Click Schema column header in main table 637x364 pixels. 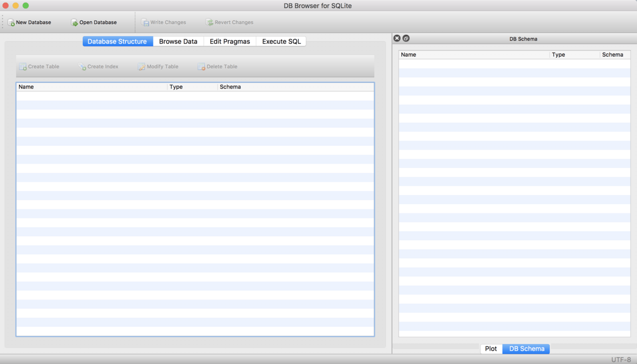pos(296,86)
